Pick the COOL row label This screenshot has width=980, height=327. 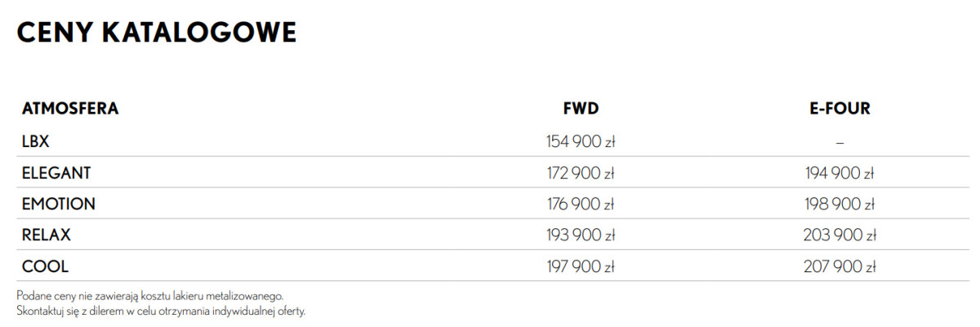tap(46, 267)
